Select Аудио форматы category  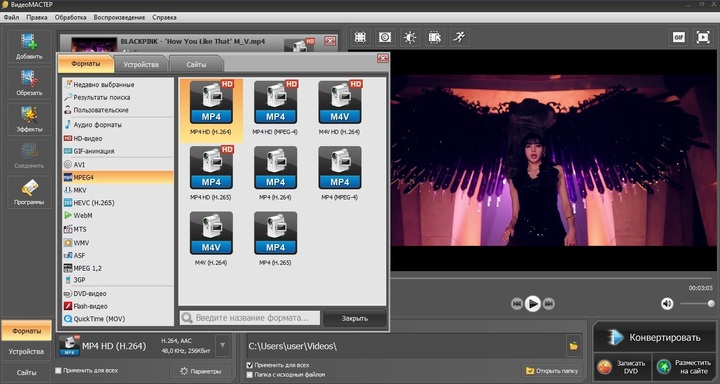(x=118, y=124)
